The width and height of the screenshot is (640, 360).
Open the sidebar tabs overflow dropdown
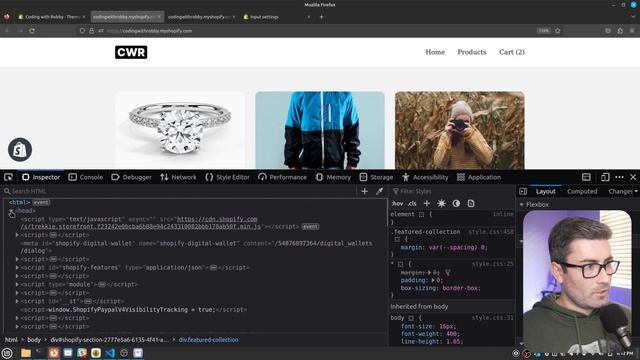point(636,191)
